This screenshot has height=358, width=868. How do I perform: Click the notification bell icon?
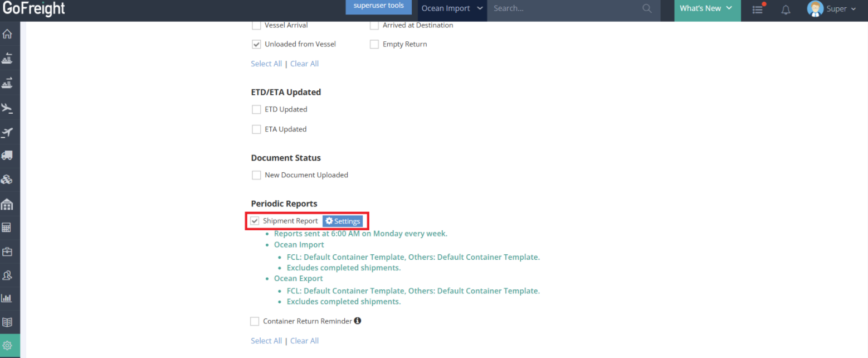[x=786, y=9]
